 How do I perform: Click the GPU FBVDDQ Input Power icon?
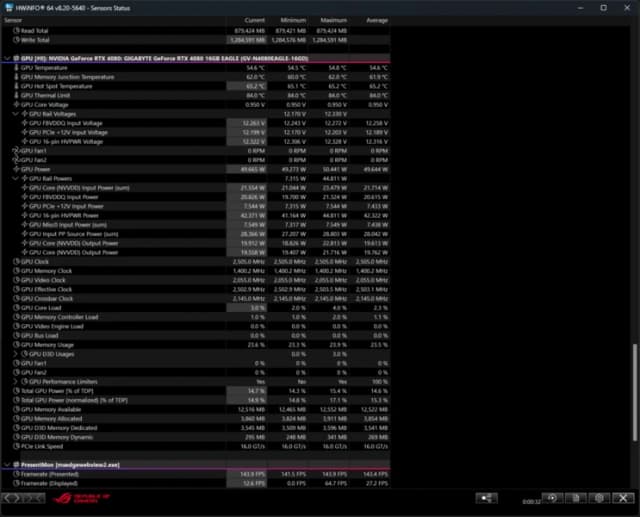(24, 197)
